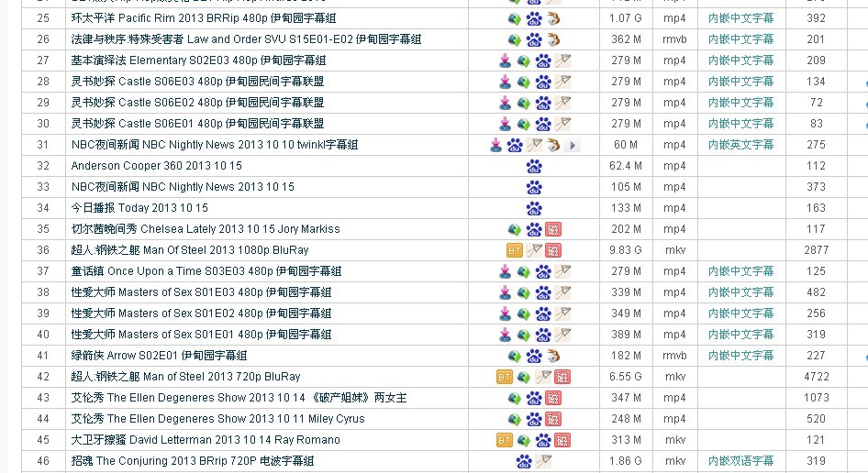
Task: Click the 9.83 G size cell
Action: pyautogui.click(x=626, y=250)
